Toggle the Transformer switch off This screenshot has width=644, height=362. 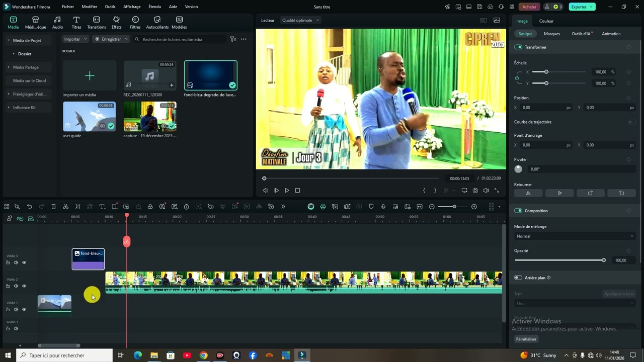point(518,47)
